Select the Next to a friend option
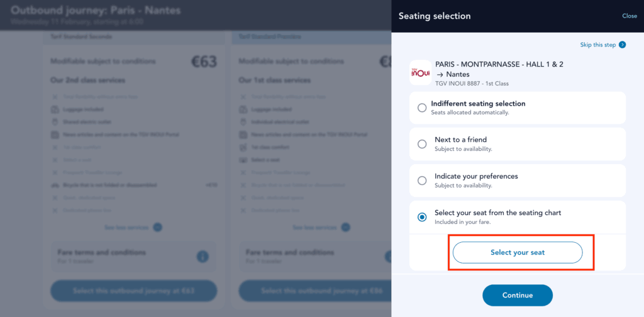The height and width of the screenshot is (317, 644). pyautogui.click(x=422, y=144)
